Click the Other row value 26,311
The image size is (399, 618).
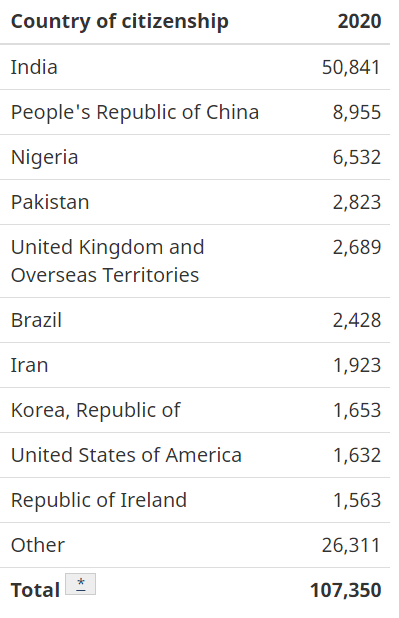click(351, 545)
